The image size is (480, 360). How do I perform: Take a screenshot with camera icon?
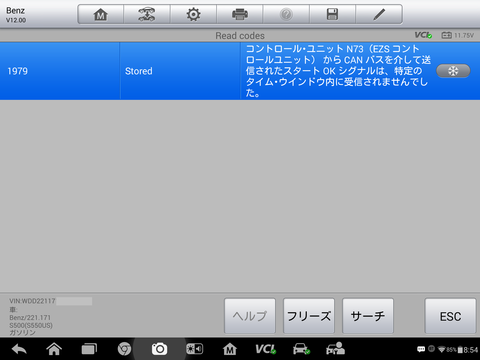tap(159, 349)
